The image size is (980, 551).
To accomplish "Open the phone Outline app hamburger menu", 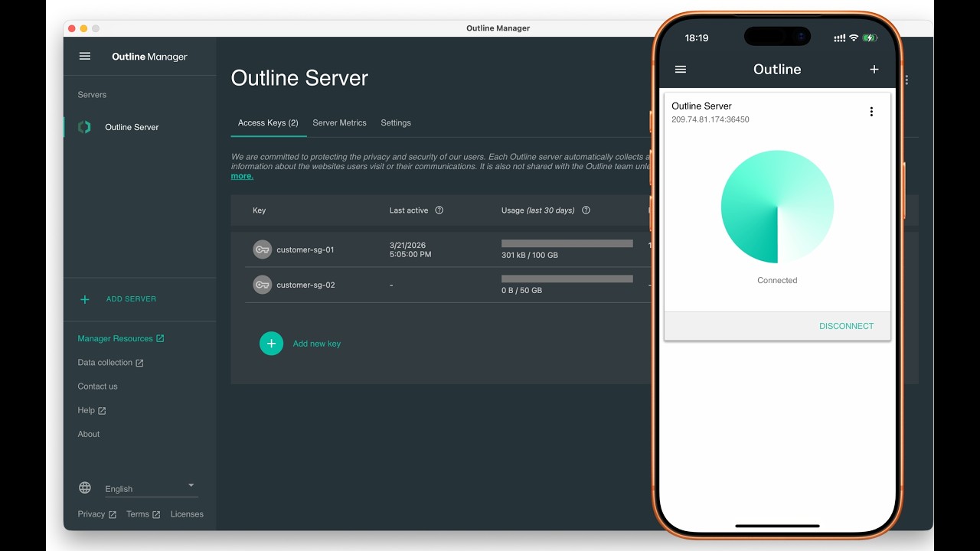I will point(681,69).
